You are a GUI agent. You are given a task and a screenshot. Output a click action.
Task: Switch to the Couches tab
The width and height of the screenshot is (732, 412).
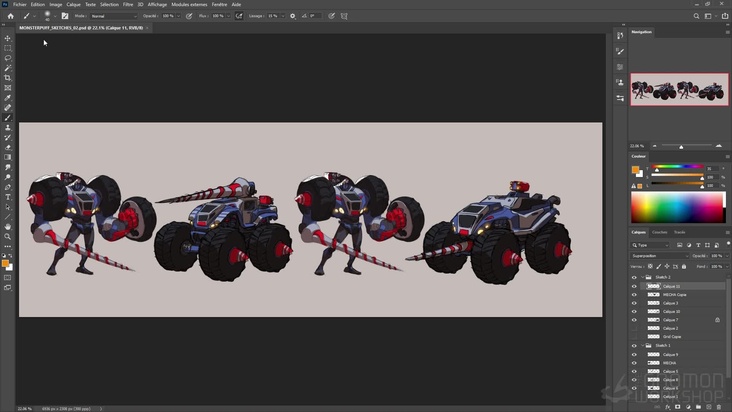[659, 232]
